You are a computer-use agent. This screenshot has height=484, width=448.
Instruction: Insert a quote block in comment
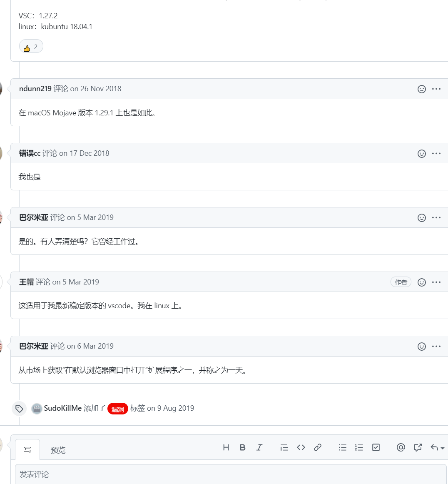point(284,447)
